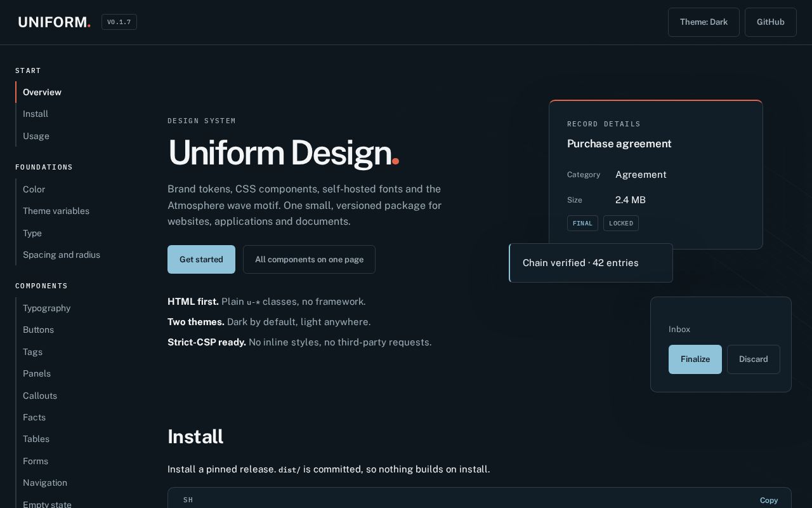Viewport: 812px width, 508px height.
Task: Open the Tables sidebar link
Action: tap(36, 439)
